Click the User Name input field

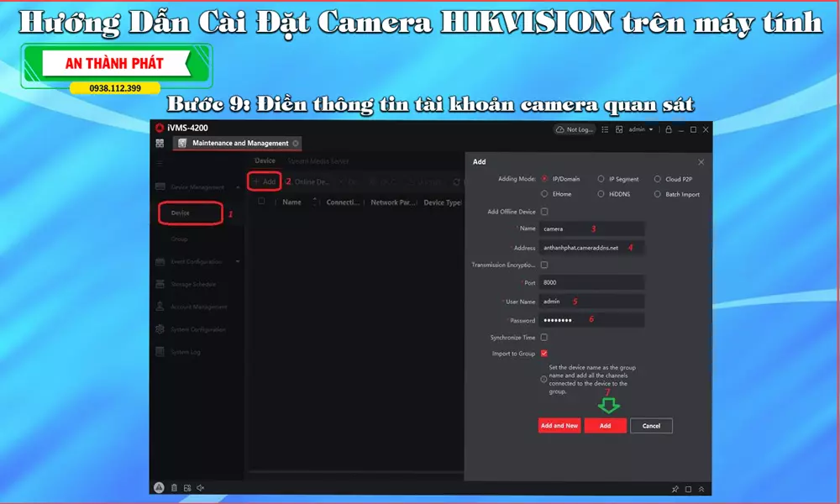(x=591, y=302)
